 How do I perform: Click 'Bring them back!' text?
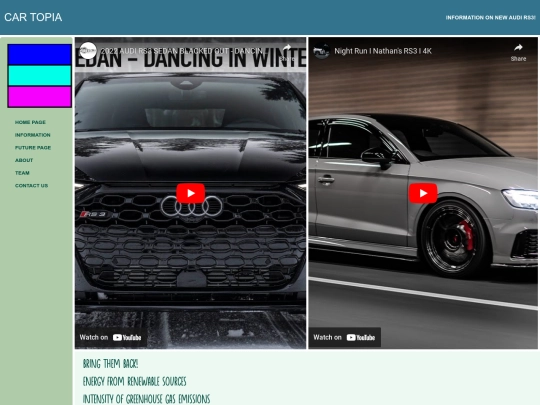point(110,364)
